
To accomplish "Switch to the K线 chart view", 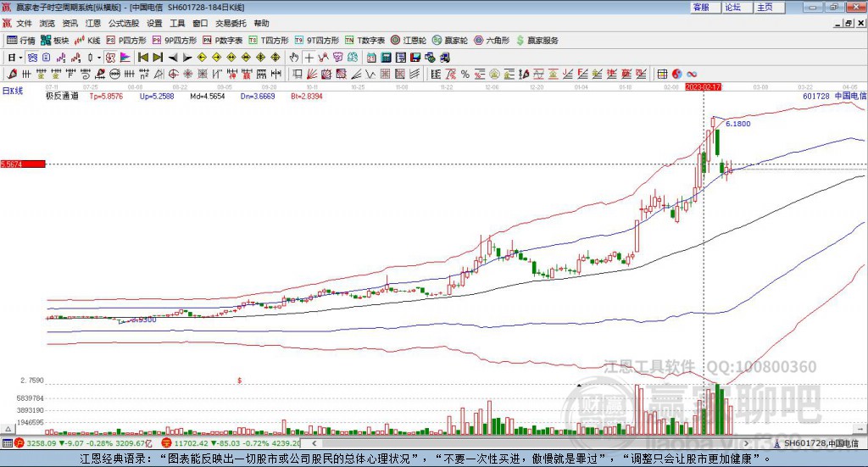I will coord(87,41).
